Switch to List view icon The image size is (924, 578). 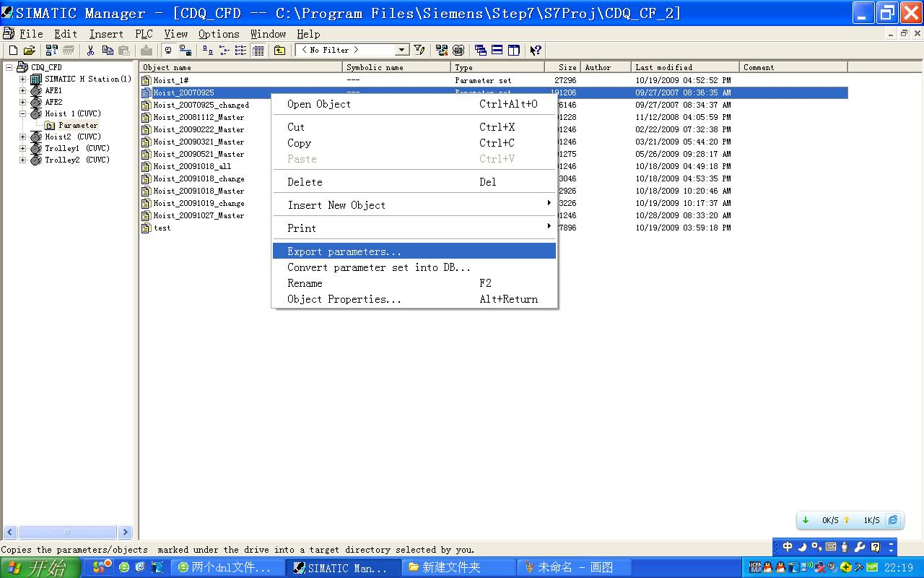(x=241, y=50)
